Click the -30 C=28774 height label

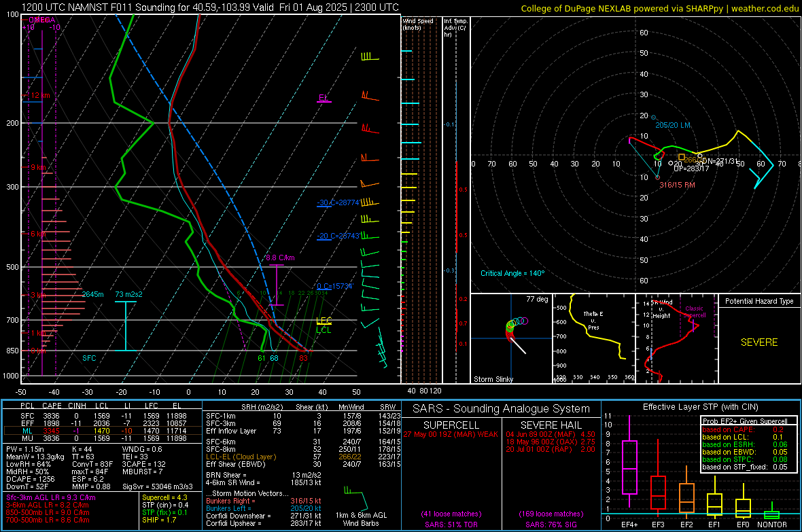(x=338, y=202)
